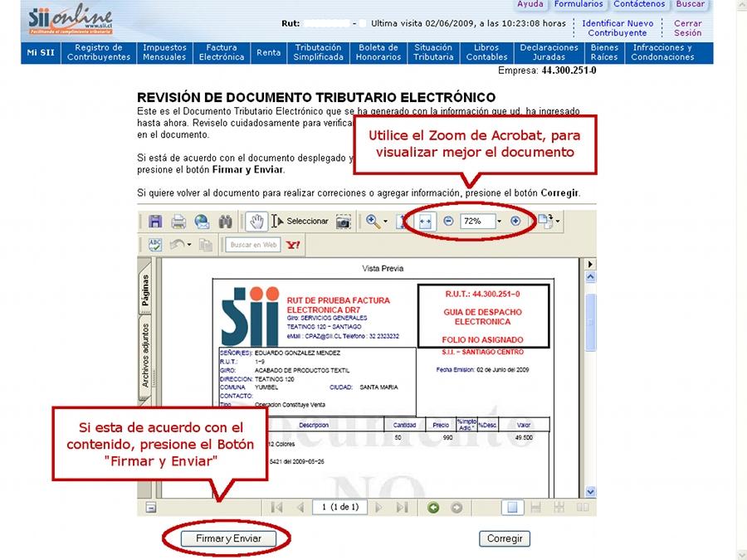The width and height of the screenshot is (747, 560).
Task: Click the Save a copy floppy icon
Action: pos(155,222)
